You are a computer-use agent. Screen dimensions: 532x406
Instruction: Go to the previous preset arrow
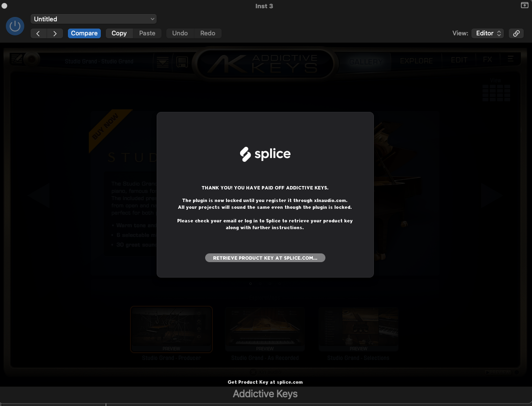click(38, 33)
